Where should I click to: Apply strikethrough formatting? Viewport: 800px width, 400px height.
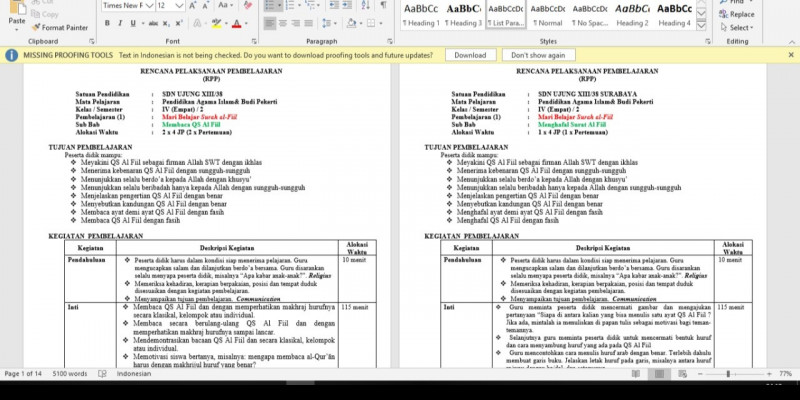point(153,23)
